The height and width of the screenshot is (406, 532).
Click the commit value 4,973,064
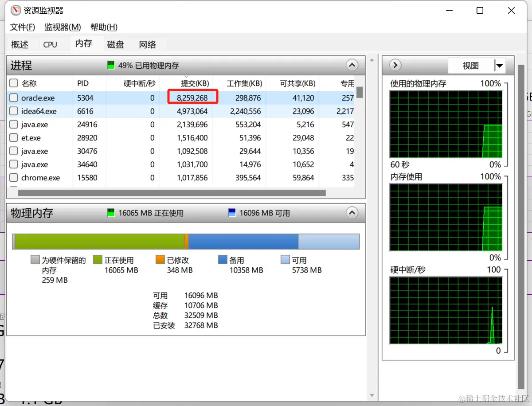point(192,111)
